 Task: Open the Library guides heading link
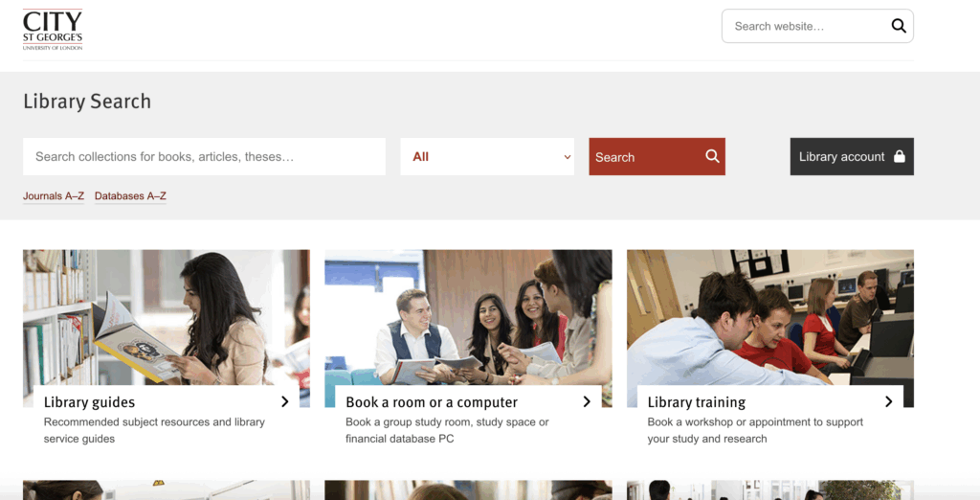point(90,402)
